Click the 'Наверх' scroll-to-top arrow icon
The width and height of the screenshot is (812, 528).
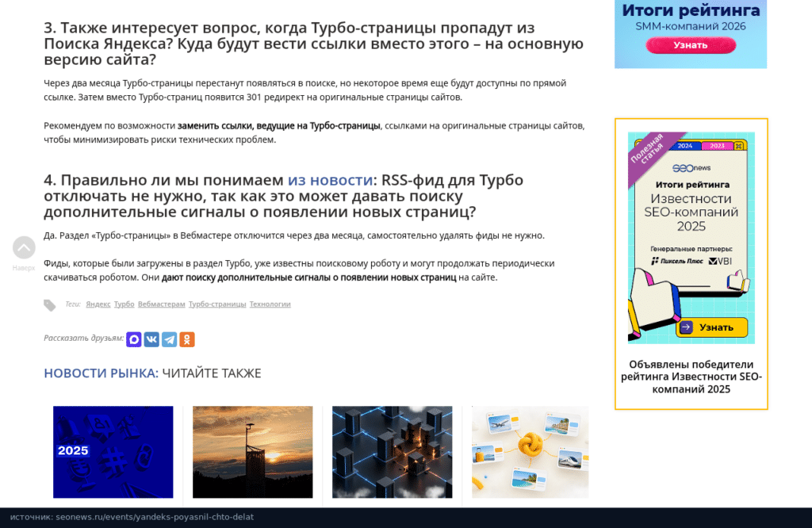(x=24, y=247)
